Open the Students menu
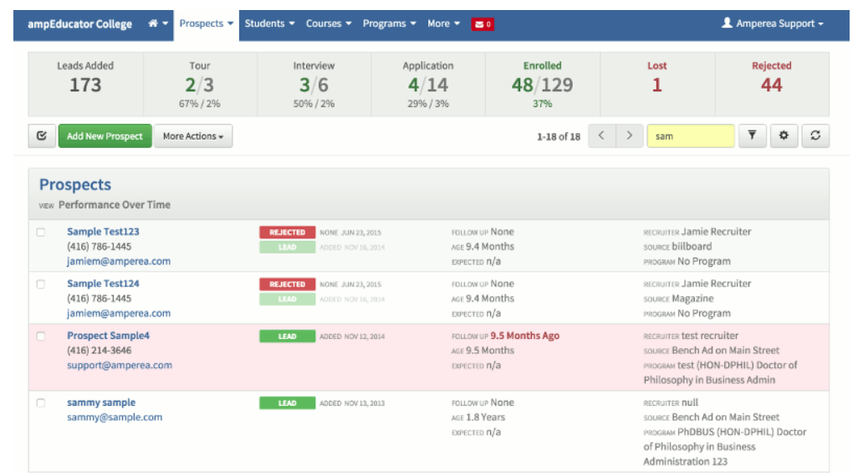The image size is (868, 476). pyautogui.click(x=269, y=24)
